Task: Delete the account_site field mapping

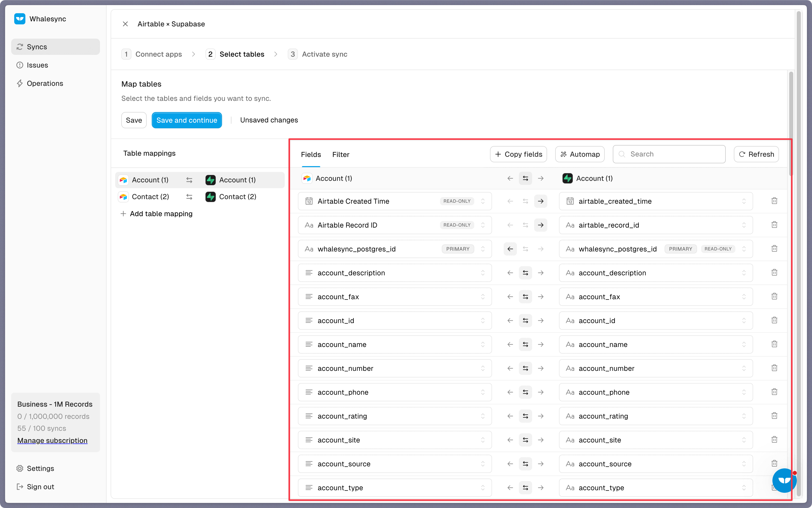Action: pos(774,439)
